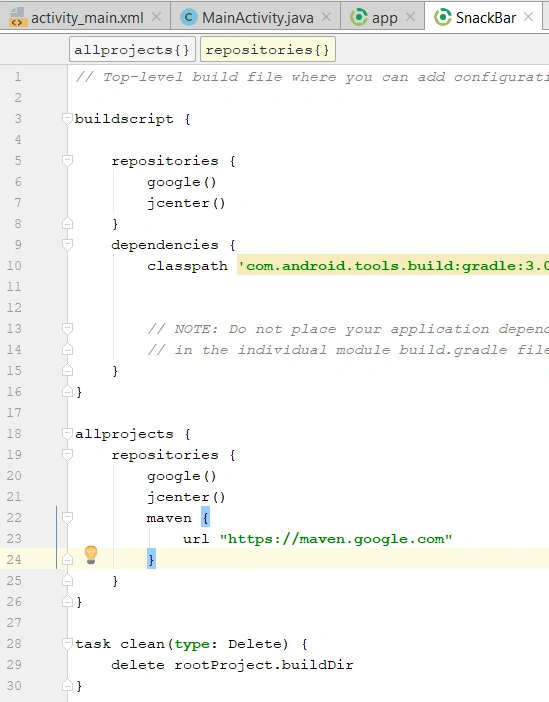Close the app tab

pos(410,17)
